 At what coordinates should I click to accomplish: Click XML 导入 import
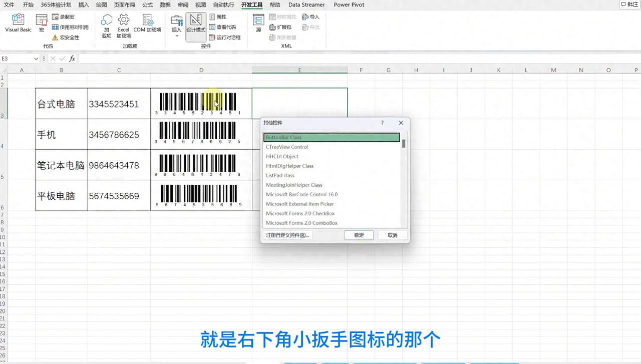310,17
